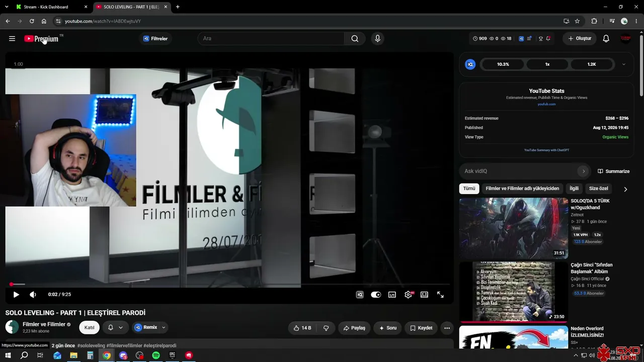Open more actions three-dot menu
Image resolution: width=644 pixels, height=362 pixels.
point(447,328)
